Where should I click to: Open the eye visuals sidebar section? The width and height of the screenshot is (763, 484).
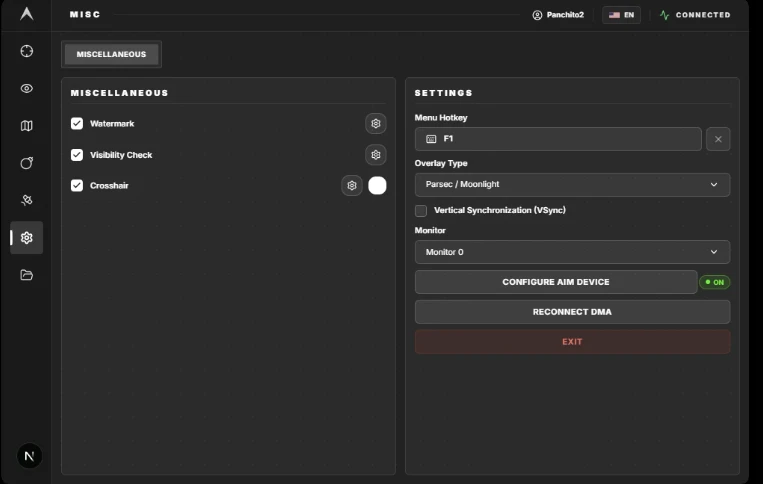point(27,89)
